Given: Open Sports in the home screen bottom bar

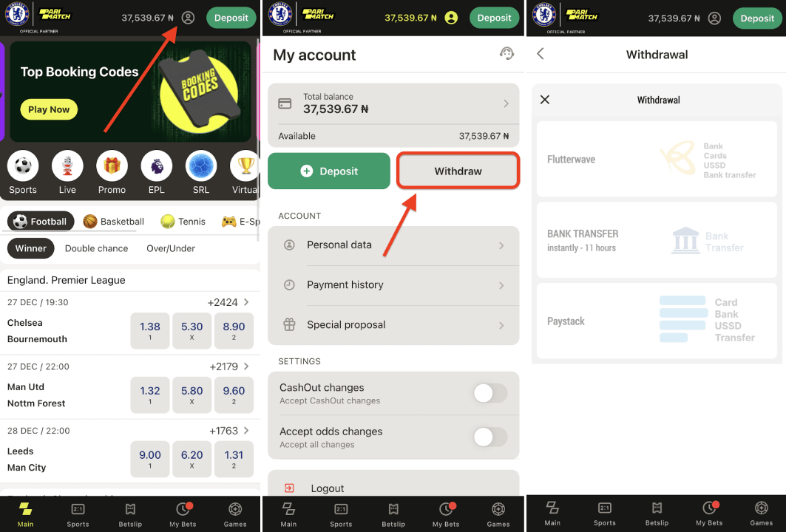Looking at the screenshot, I should 78,514.
